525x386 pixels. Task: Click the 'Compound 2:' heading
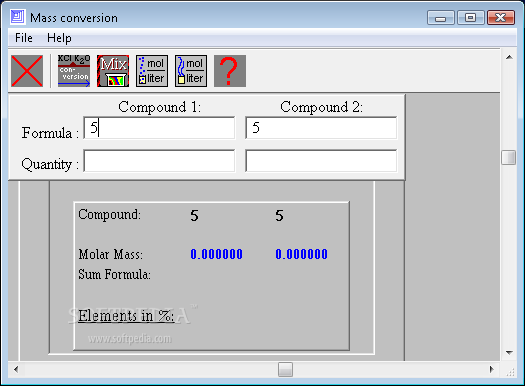click(321, 107)
